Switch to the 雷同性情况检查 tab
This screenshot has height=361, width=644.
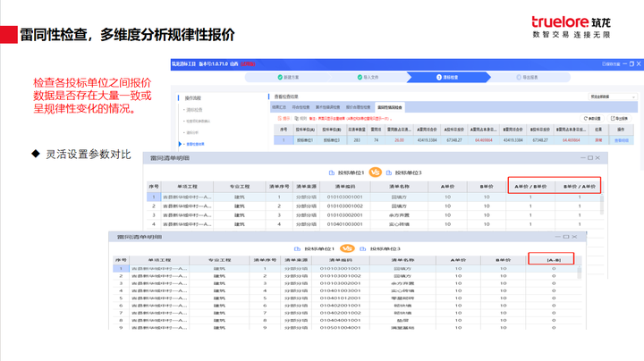tap(389, 106)
